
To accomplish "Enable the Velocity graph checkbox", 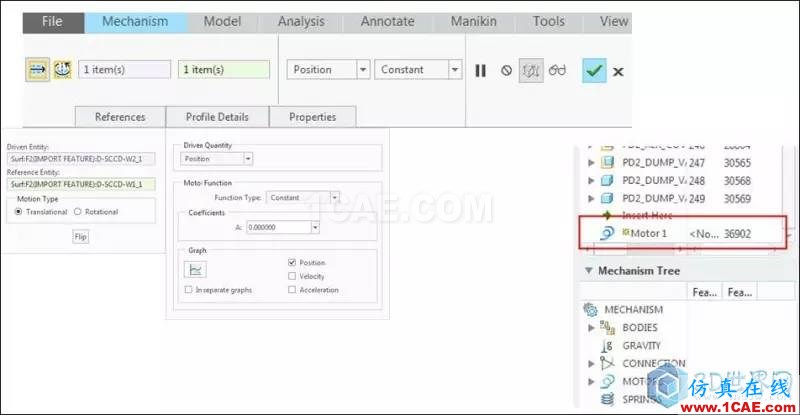I will [x=292, y=276].
